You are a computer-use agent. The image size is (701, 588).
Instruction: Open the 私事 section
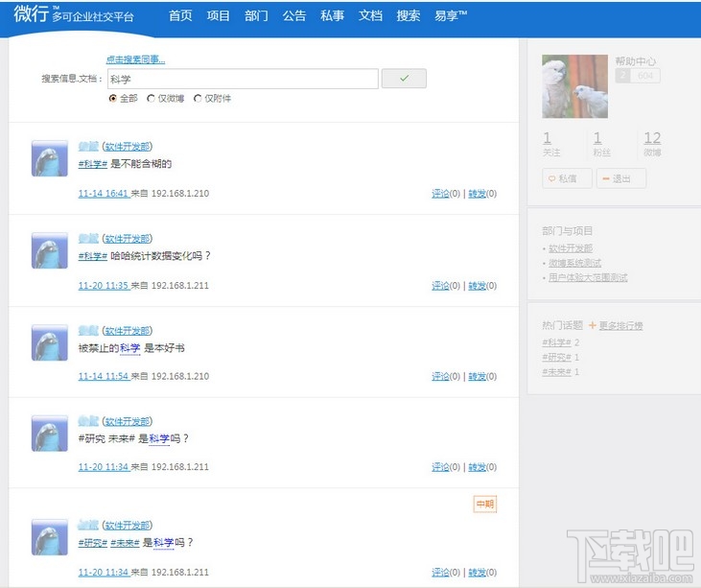(x=332, y=15)
